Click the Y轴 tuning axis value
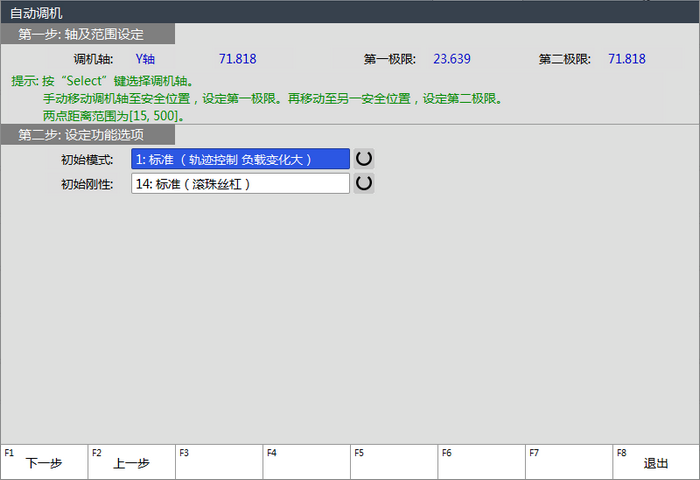This screenshot has width=700, height=480. pos(145,59)
